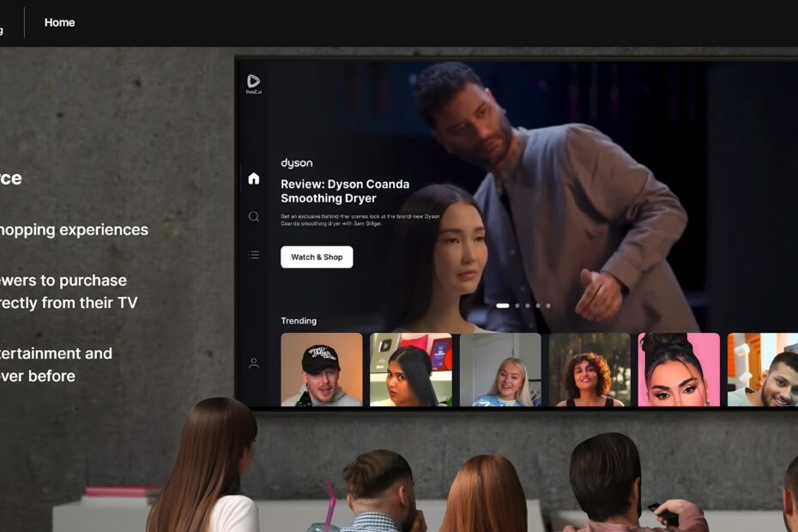Choose the trending video of the blonde woman

pyautogui.click(x=500, y=369)
